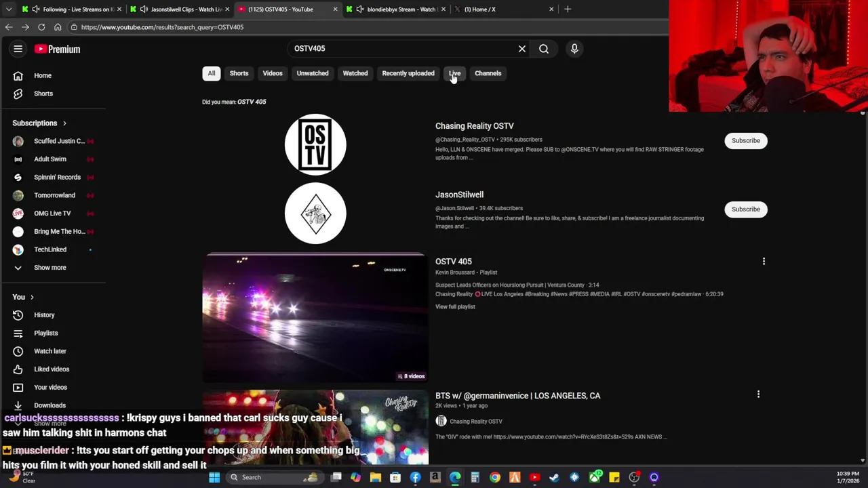The width and height of the screenshot is (868, 488).
Task: Open OMG Live TV subscription channel
Action: (53, 213)
